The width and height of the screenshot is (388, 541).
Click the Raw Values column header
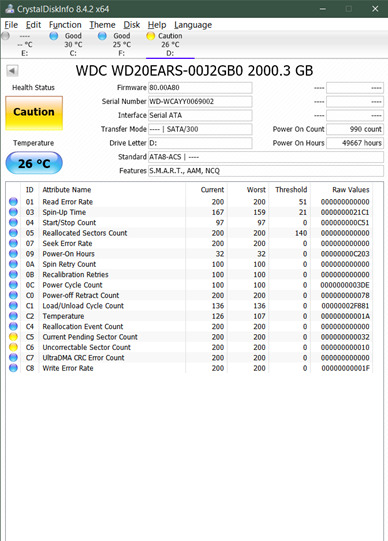(x=351, y=190)
